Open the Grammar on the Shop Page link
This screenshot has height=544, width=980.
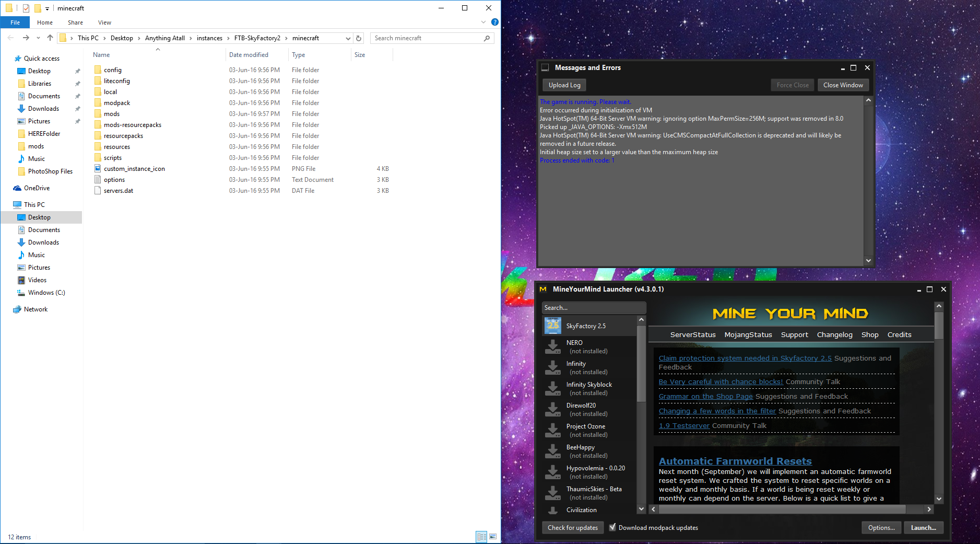[x=706, y=396]
